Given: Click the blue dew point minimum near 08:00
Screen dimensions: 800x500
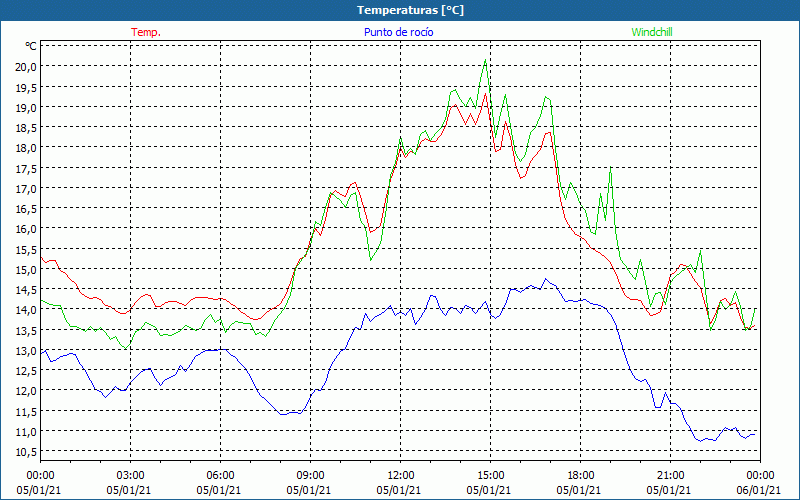Looking at the screenshot, I should [283, 414].
